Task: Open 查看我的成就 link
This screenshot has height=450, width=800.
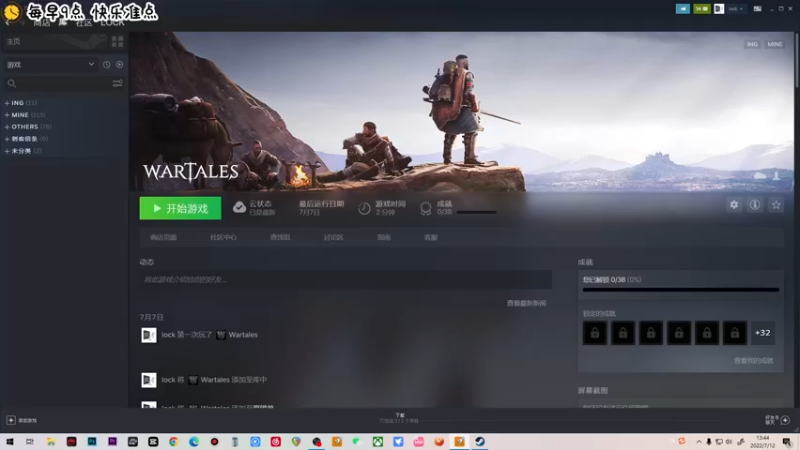Action: pos(753,360)
